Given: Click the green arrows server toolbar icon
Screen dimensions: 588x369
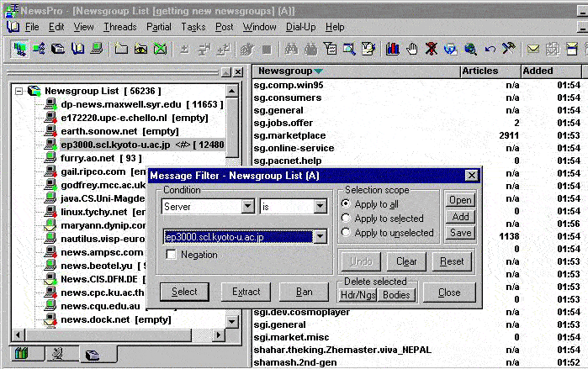Looking at the screenshot, I should click(x=39, y=49).
